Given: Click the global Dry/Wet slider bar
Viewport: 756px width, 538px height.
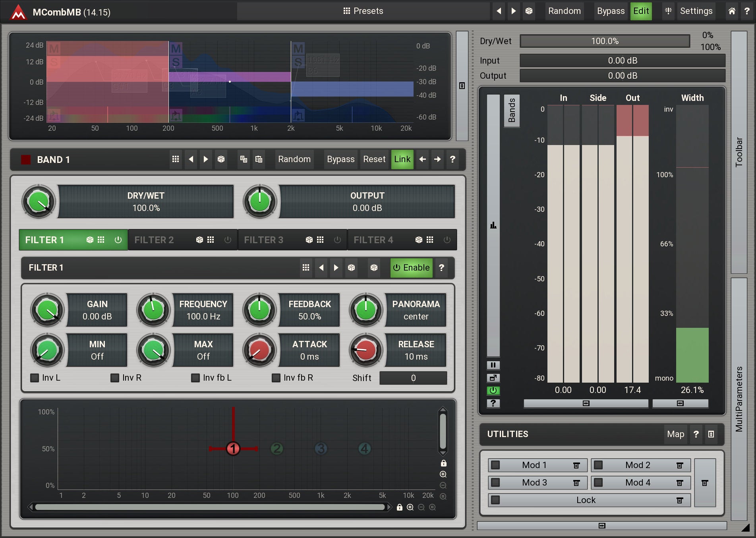Looking at the screenshot, I should pyautogui.click(x=605, y=41).
